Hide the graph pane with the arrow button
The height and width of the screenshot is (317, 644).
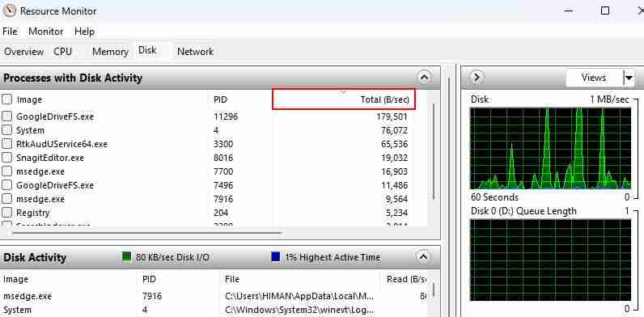tap(477, 77)
